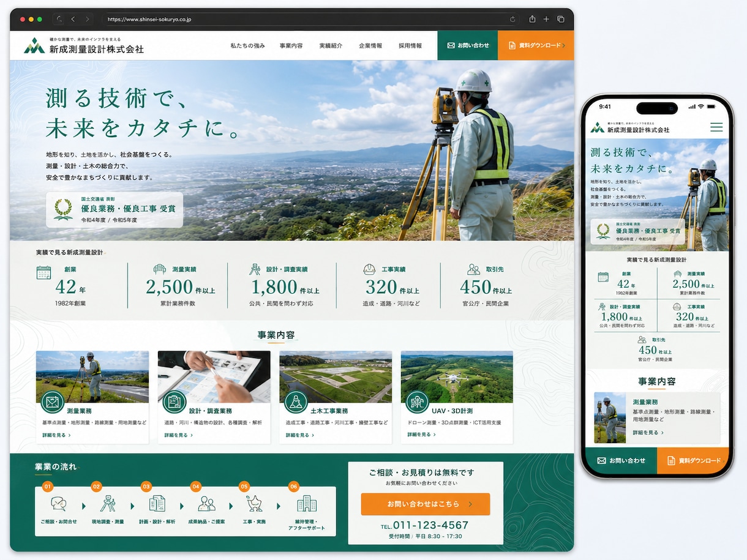This screenshot has height=560, width=747.
Task: Open 実績紹介 in the navigation
Action: click(x=331, y=46)
